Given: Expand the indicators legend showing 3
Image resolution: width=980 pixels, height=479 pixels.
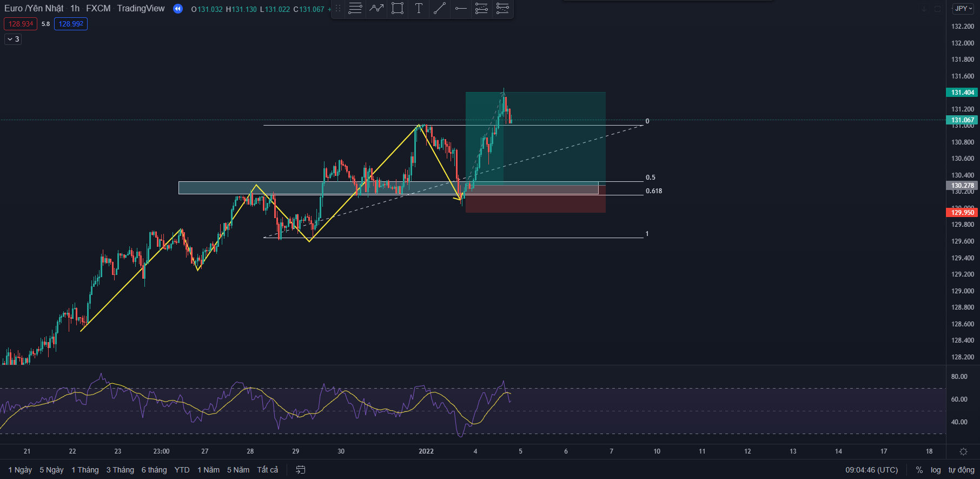Looking at the screenshot, I should (13, 39).
